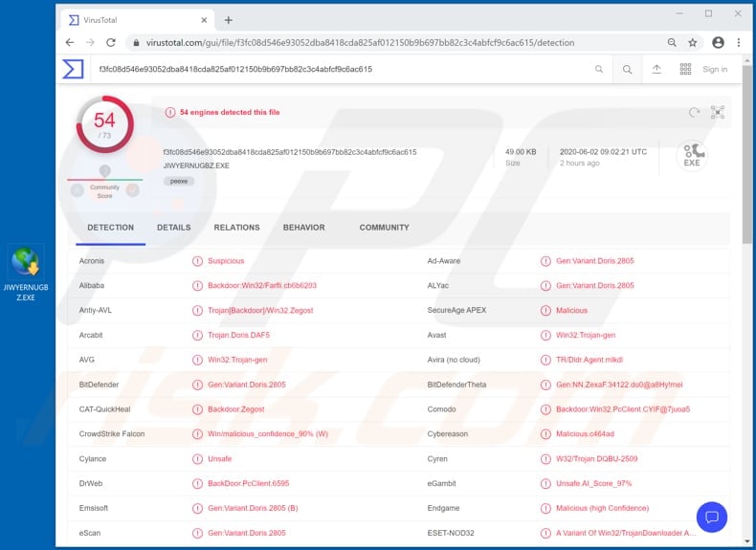Switch to the DETAILS tab
Viewport: 756px width, 550px height.
tap(173, 228)
